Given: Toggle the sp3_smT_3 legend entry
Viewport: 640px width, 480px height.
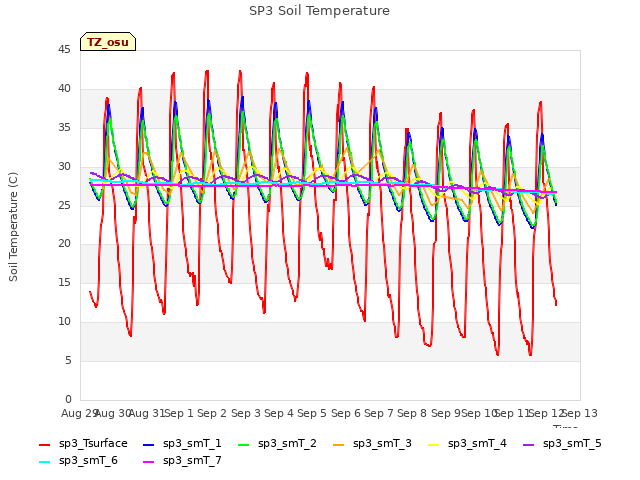Looking at the screenshot, I should tap(372, 444).
